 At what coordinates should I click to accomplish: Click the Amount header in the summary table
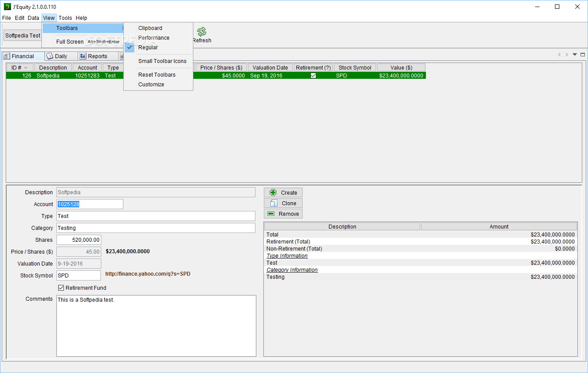[x=499, y=226]
